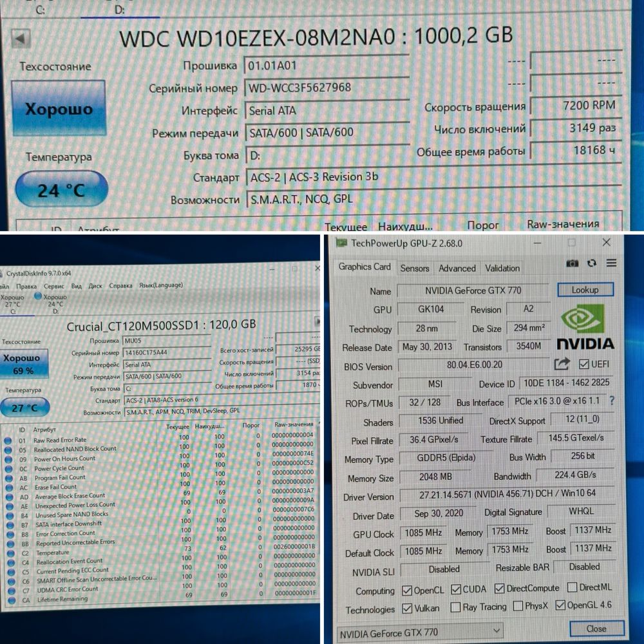Click the Driver Version field in GPU-Z
644x644 pixels.
(507, 494)
